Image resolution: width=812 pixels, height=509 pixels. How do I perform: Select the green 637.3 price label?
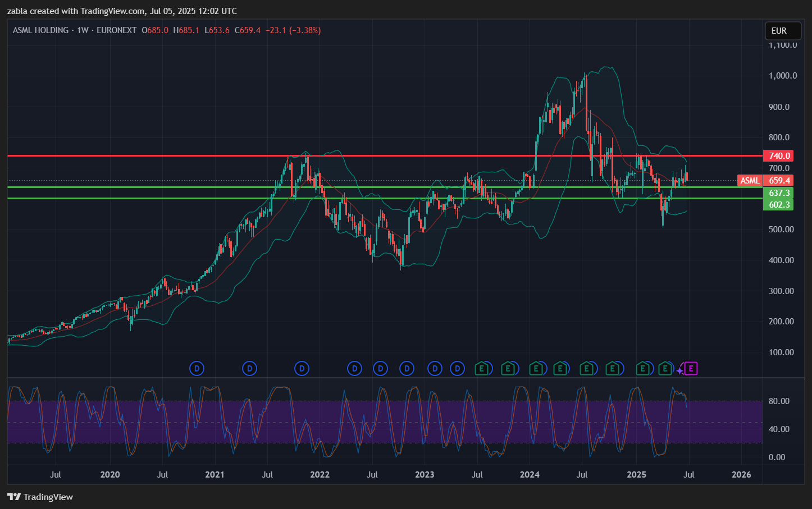pos(779,193)
